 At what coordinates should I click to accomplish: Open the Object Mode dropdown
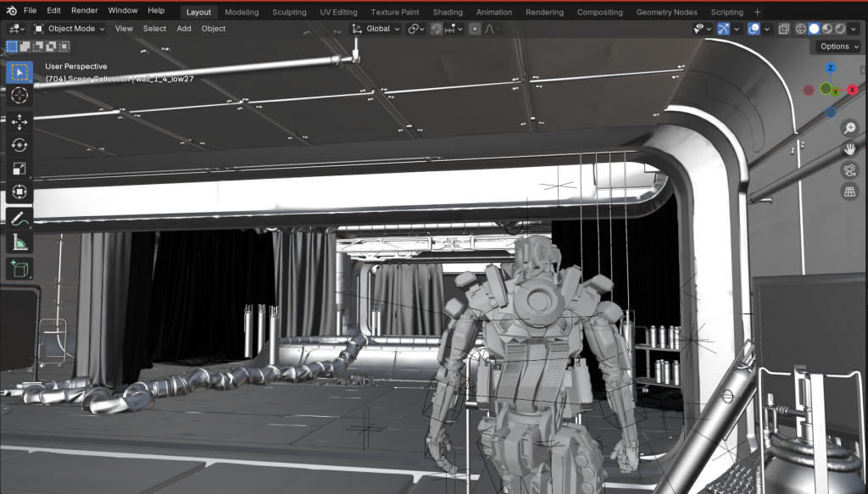pos(71,29)
